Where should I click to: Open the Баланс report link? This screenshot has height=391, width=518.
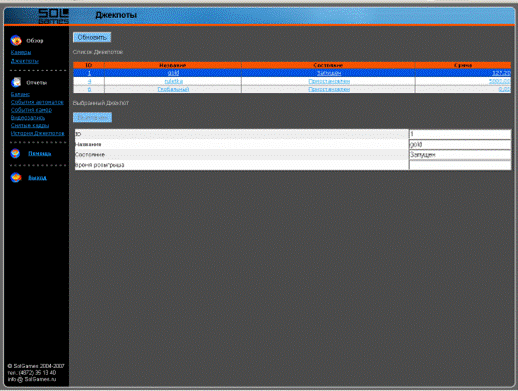point(20,94)
